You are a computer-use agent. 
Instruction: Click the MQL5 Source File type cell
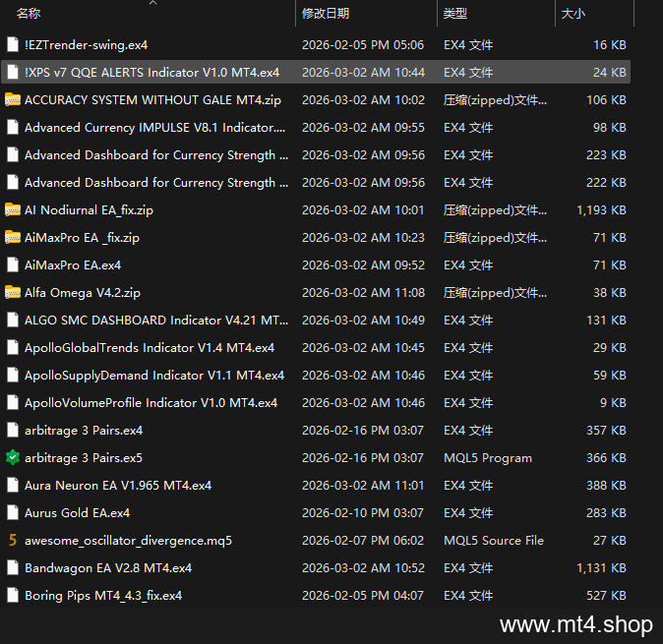[494, 540]
